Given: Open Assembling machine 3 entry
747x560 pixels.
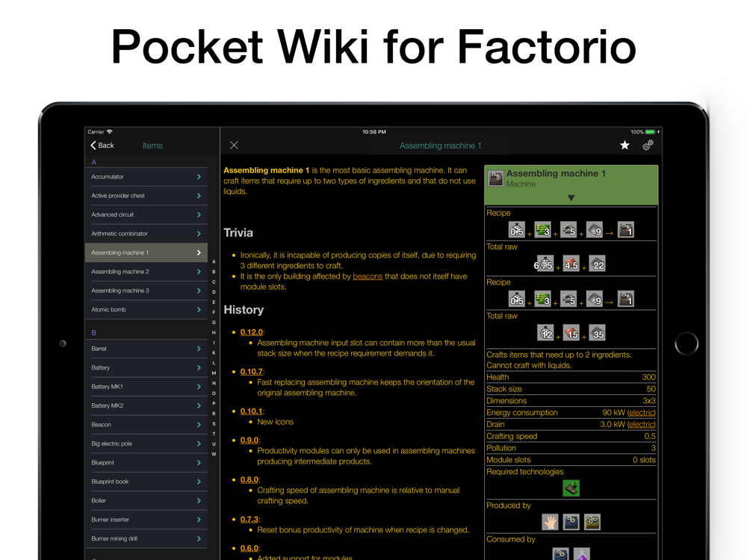Looking at the screenshot, I should pyautogui.click(x=146, y=290).
